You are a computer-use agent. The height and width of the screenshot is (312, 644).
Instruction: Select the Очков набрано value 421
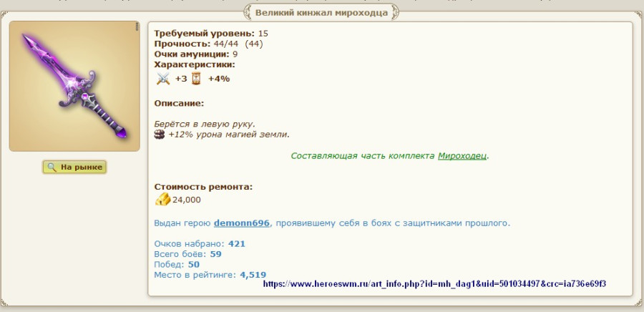(236, 244)
